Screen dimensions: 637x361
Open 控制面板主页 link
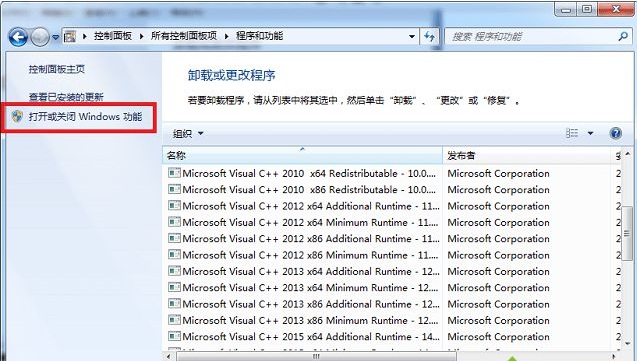(x=57, y=69)
